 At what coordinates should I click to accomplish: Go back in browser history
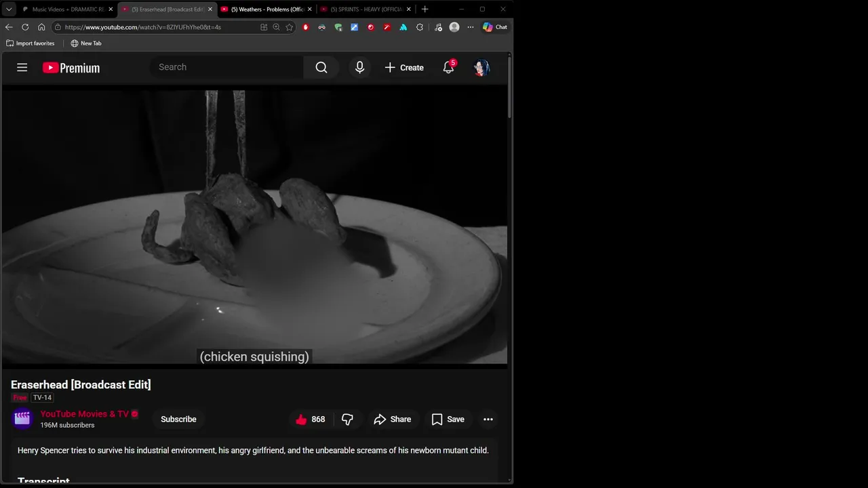pos(9,27)
